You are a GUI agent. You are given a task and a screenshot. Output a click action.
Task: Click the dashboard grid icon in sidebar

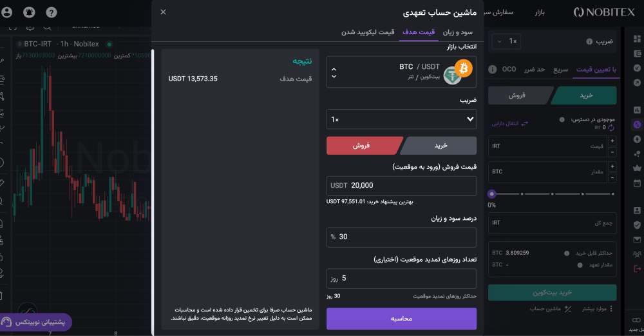click(637, 39)
